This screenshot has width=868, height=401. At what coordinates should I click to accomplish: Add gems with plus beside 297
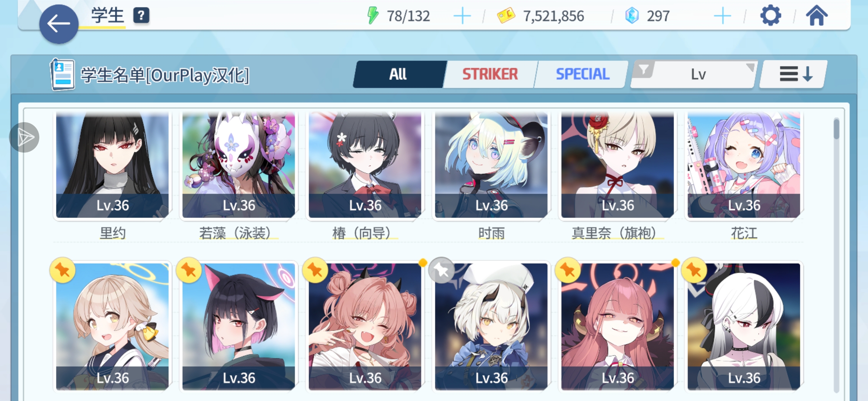(722, 16)
